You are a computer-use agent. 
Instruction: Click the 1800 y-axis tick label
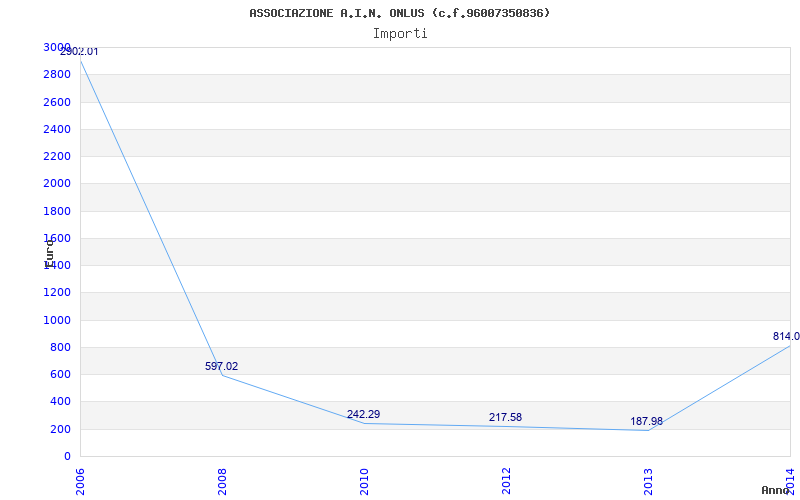click(57, 211)
